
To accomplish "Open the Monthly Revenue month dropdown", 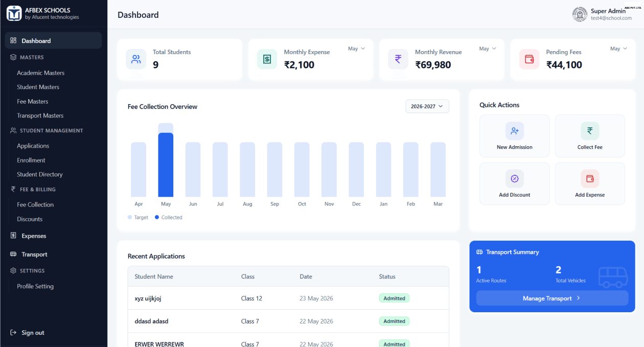I will 488,49.
